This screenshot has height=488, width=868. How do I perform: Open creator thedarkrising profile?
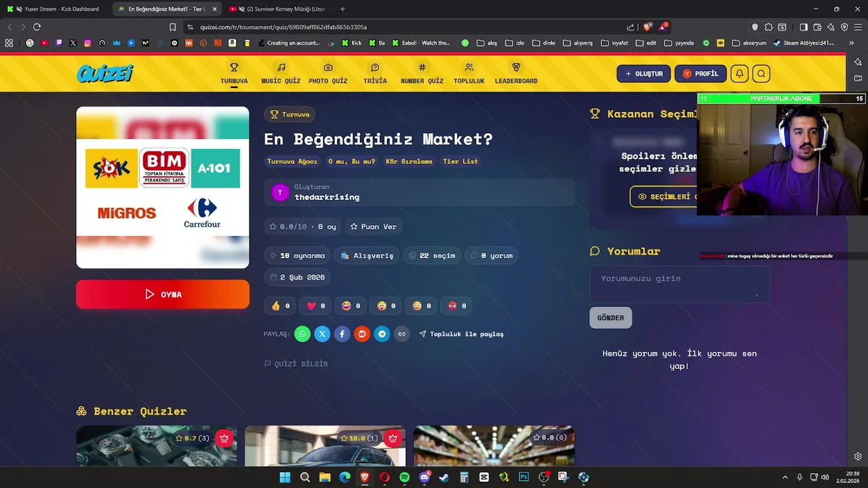327,197
